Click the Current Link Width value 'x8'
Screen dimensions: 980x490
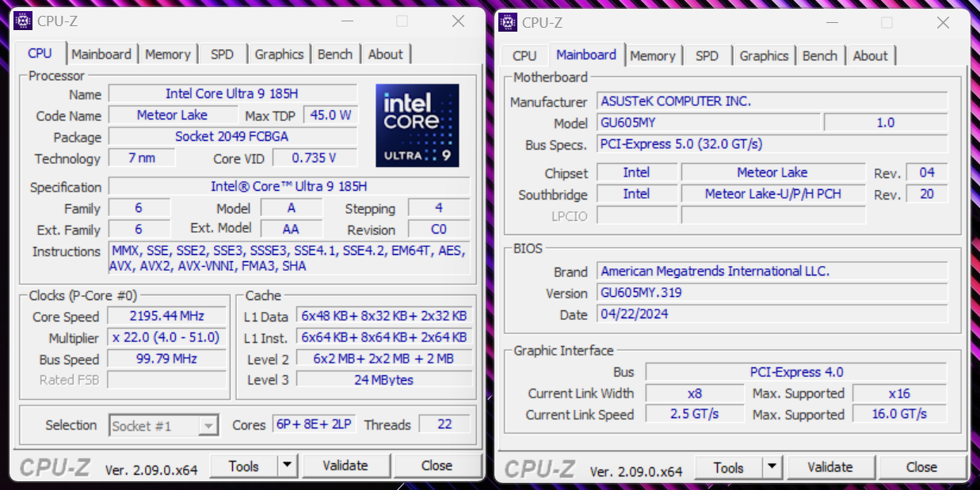695,393
